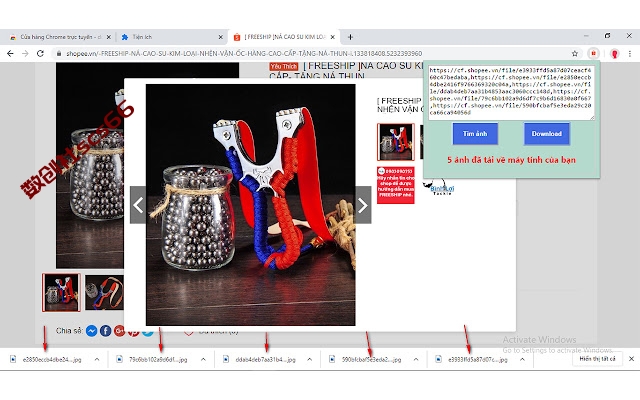Click the lock icon in address bar
The width and height of the screenshot is (640, 400).
[x=59, y=53]
